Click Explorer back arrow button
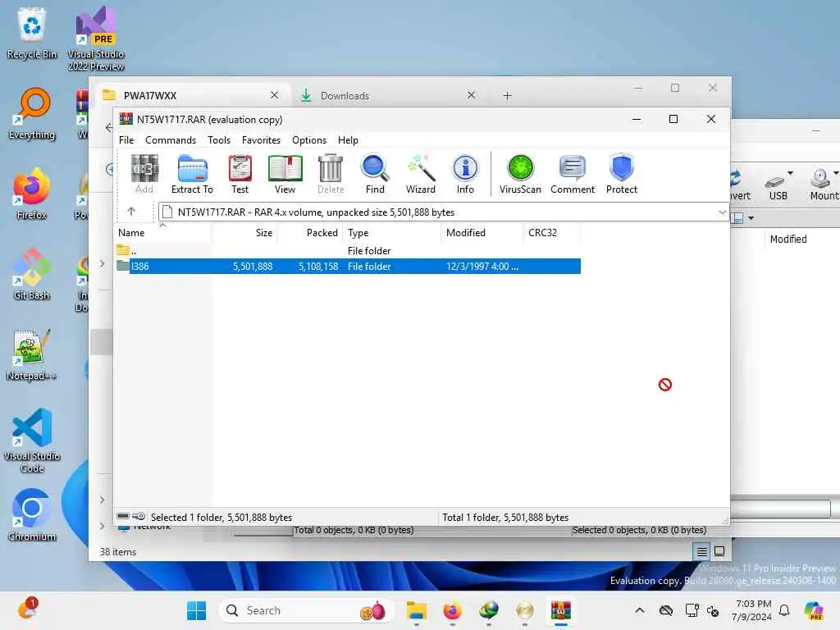 pos(108,127)
